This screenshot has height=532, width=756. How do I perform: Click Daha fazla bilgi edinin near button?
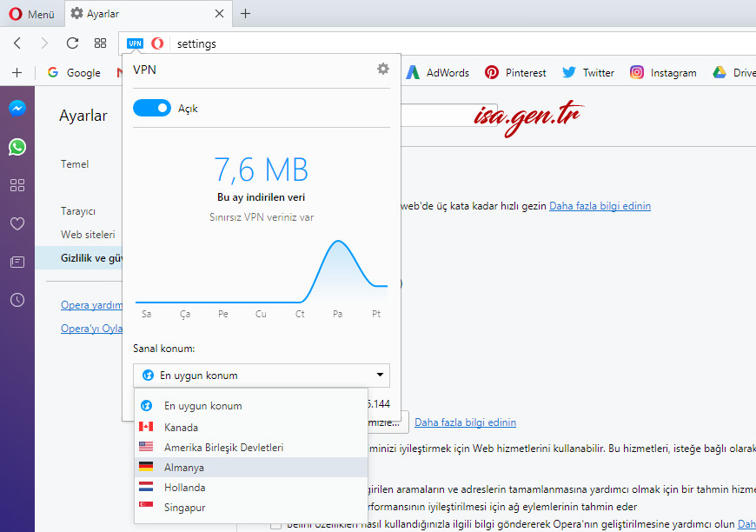click(x=465, y=422)
